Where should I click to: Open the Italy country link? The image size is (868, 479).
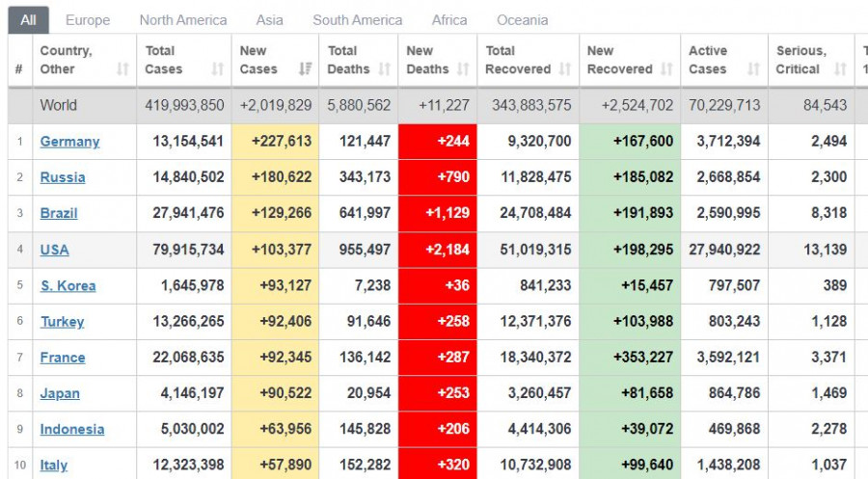click(54, 466)
